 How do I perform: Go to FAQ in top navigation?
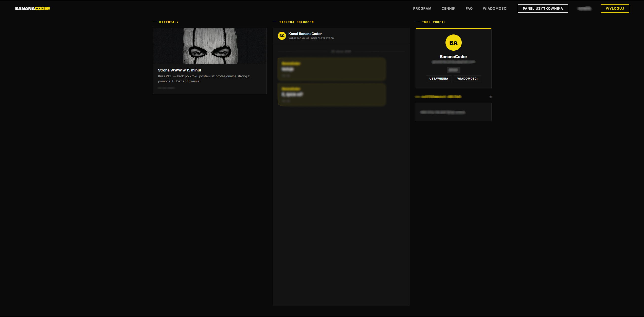point(469,8)
